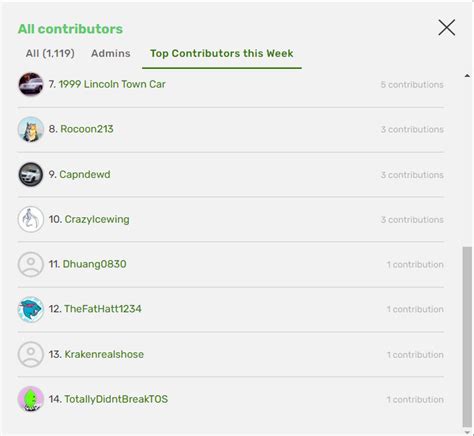Image resolution: width=474 pixels, height=436 pixels.
Task: Select Top Contributors this Week tab
Action: coord(222,53)
